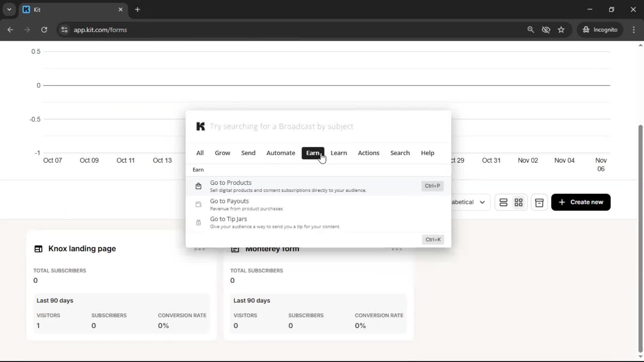Click the form icon beside Monterey form

click(x=235, y=249)
